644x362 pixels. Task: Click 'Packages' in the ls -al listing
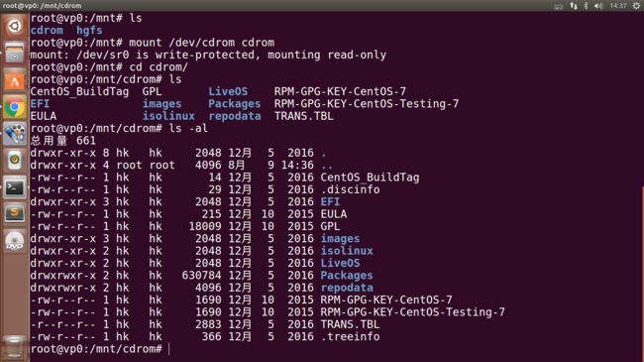[x=347, y=276]
